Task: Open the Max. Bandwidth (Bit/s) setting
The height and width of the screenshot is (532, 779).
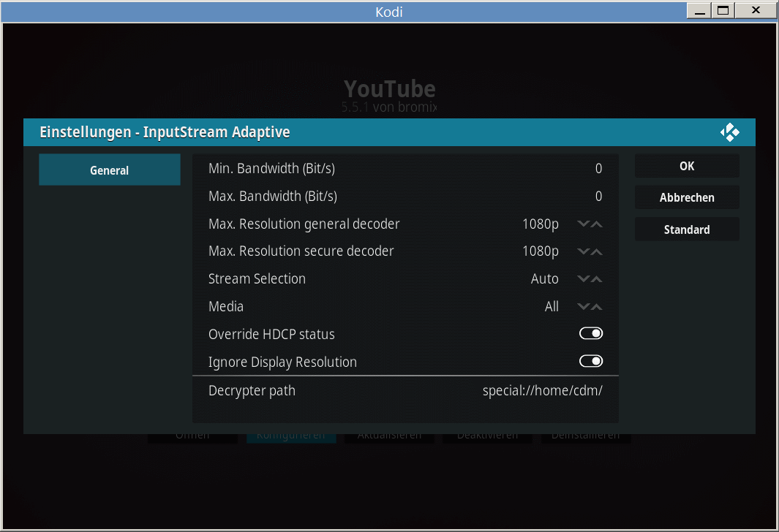Action: coord(405,196)
